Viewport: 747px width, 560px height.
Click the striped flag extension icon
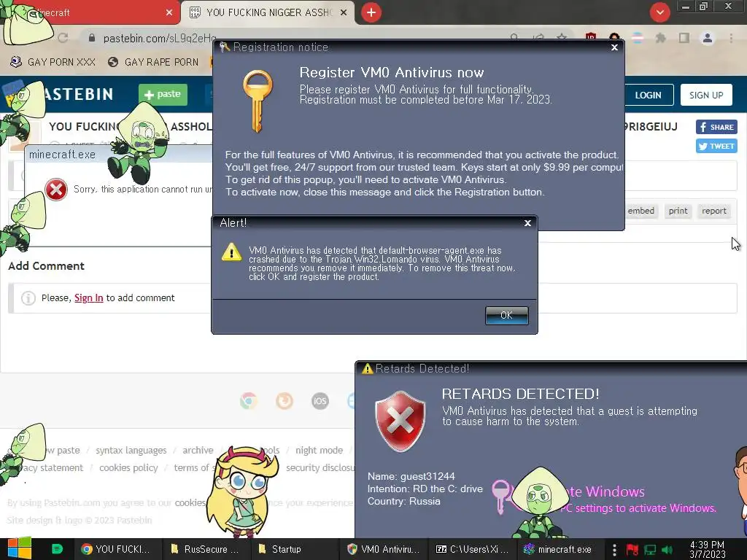(637, 38)
